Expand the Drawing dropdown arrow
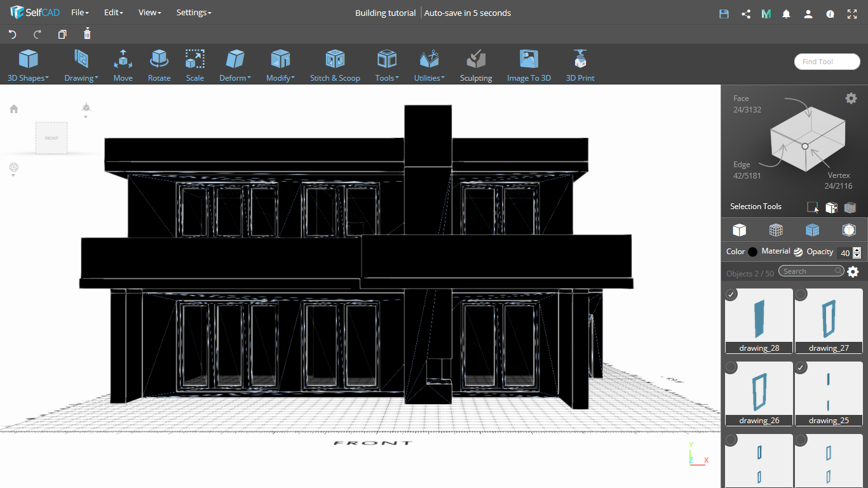The height and width of the screenshot is (488, 868). (97, 78)
